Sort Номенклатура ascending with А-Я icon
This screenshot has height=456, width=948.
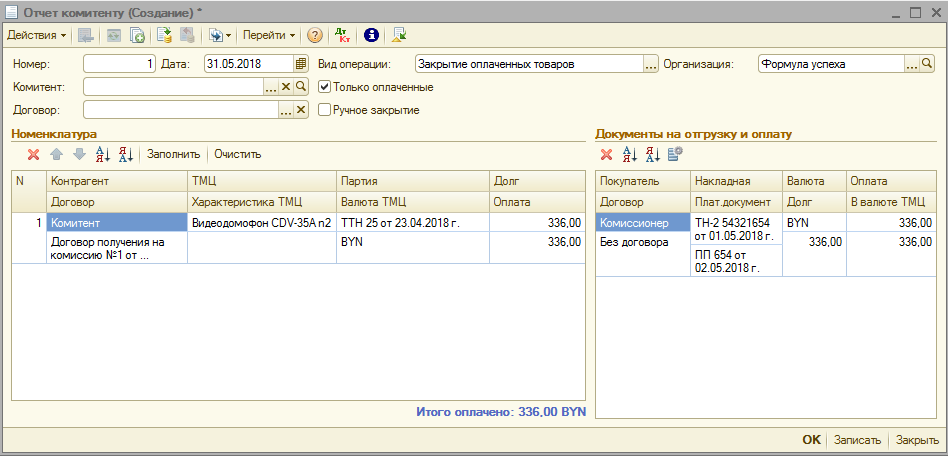[101, 154]
